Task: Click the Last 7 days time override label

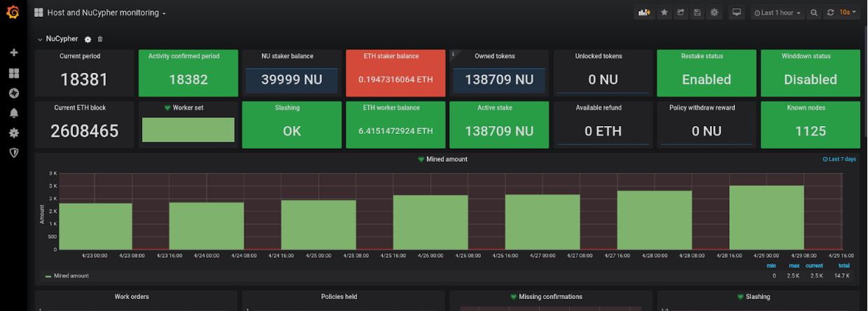Action: (x=839, y=160)
